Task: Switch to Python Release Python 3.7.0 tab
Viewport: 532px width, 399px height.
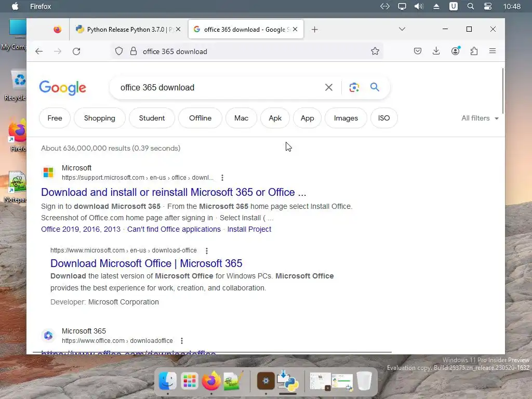Action: (129, 30)
